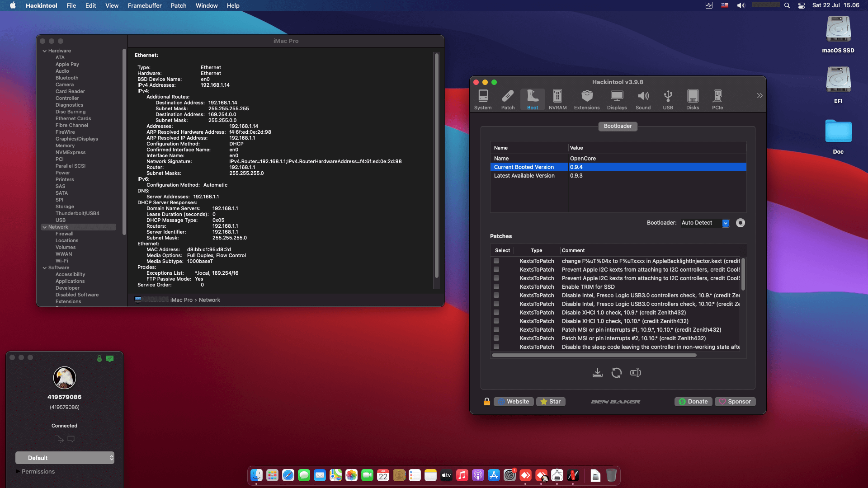The height and width of the screenshot is (488, 868).
Task: Click the orange lock icon in Hackintool
Action: [x=487, y=402]
